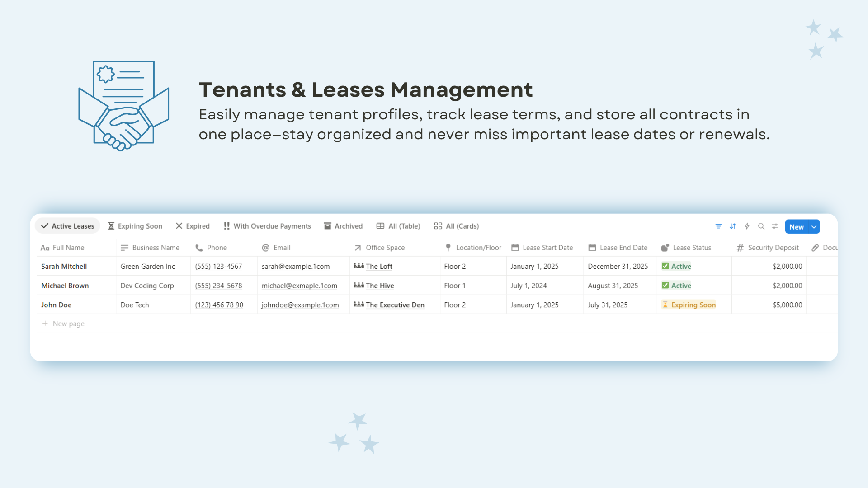Screen dimensions: 868x488
Task: Select Sarah Mitchell's $2,000.00 security deposit cell
Action: pyautogui.click(x=769, y=267)
